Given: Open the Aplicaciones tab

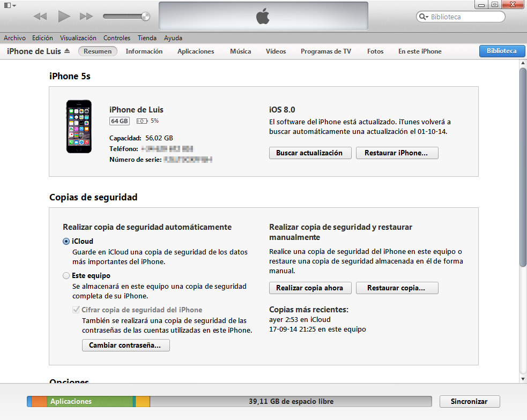Looking at the screenshot, I should (196, 51).
